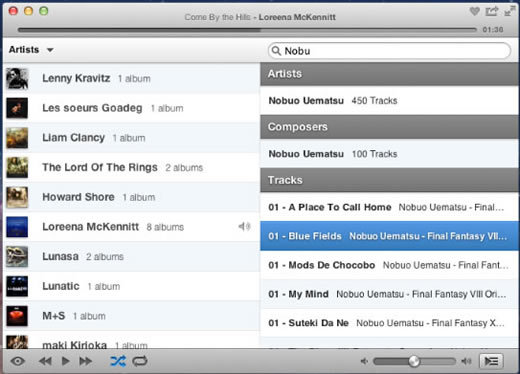
Task: Toggle shuffle mode
Action: 118,361
